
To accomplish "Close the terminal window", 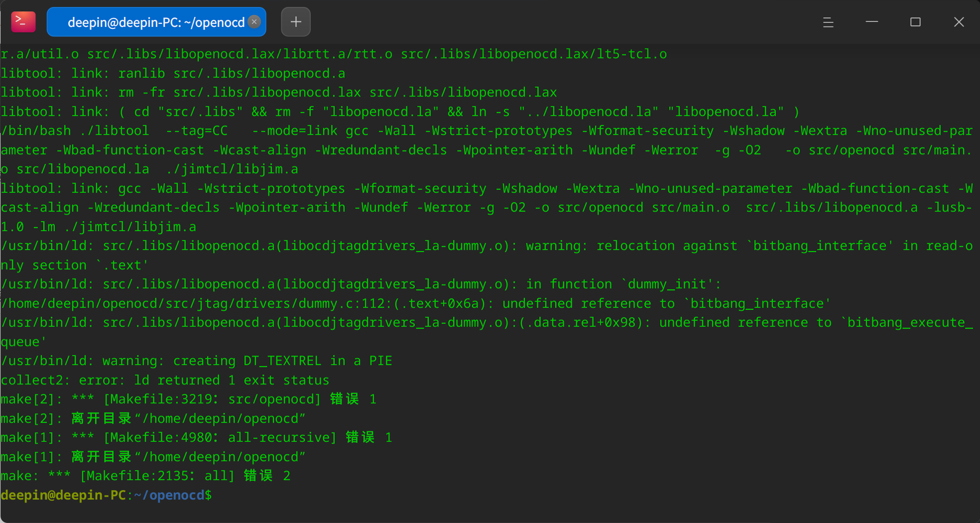I will (x=959, y=22).
